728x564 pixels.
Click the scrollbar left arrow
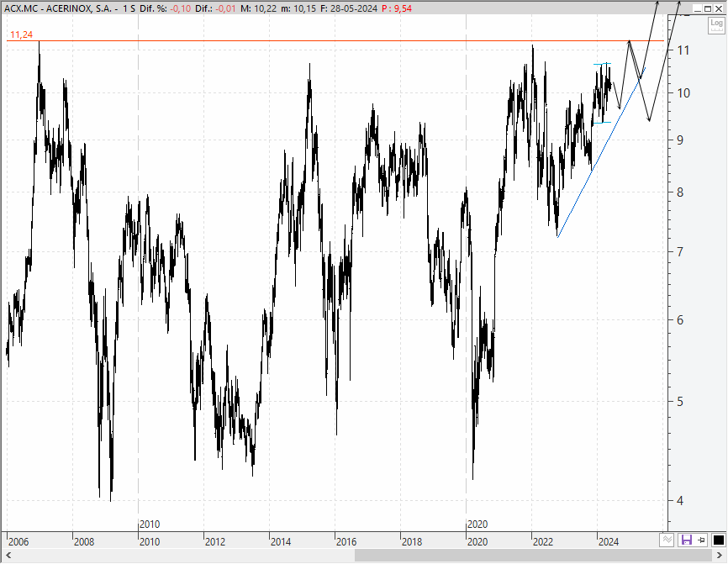pos(8,556)
